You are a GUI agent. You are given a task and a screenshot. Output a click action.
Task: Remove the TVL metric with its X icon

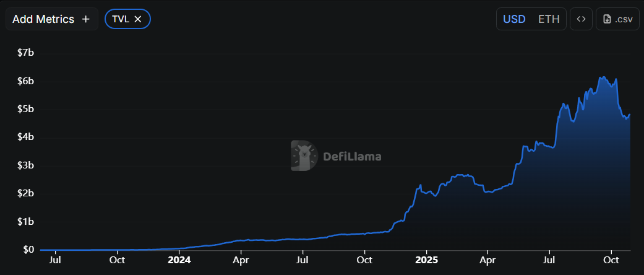tap(138, 19)
